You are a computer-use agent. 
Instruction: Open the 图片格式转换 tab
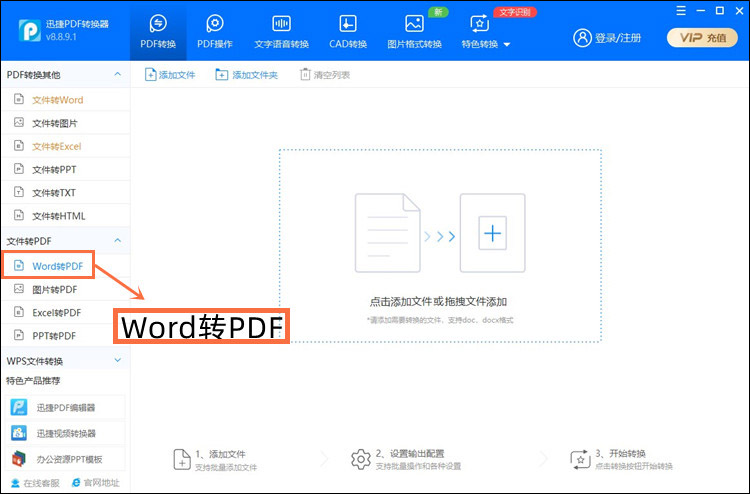click(x=414, y=31)
